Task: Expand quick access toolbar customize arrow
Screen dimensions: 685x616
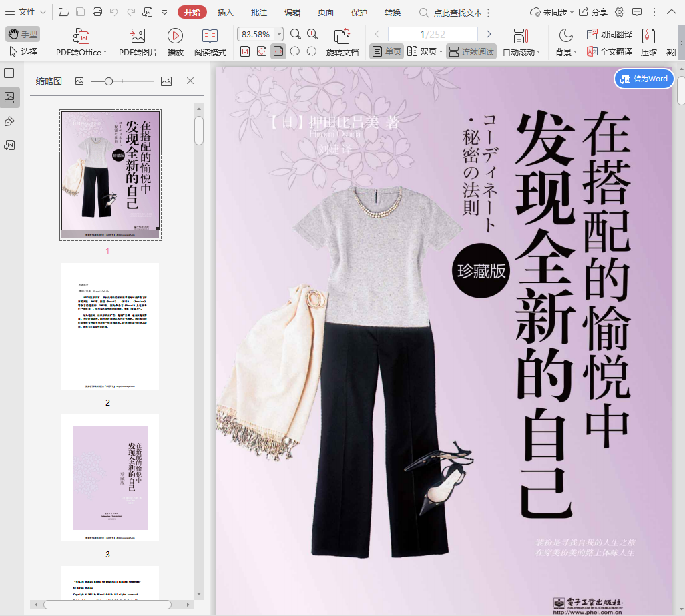Action: 164,12
